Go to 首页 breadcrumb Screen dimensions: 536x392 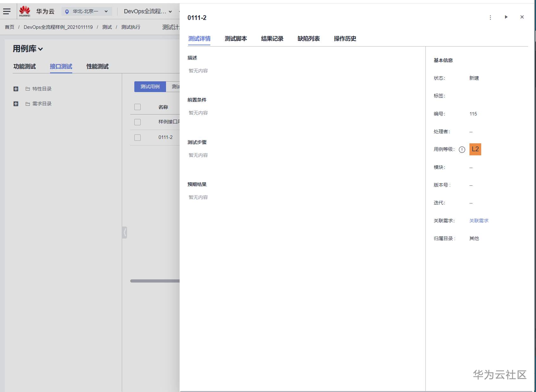[x=10, y=27]
